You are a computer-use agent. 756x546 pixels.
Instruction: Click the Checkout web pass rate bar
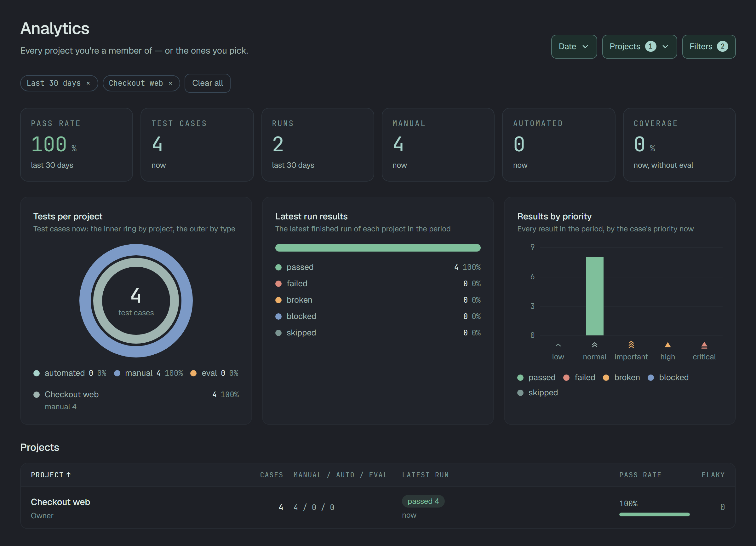654,514
